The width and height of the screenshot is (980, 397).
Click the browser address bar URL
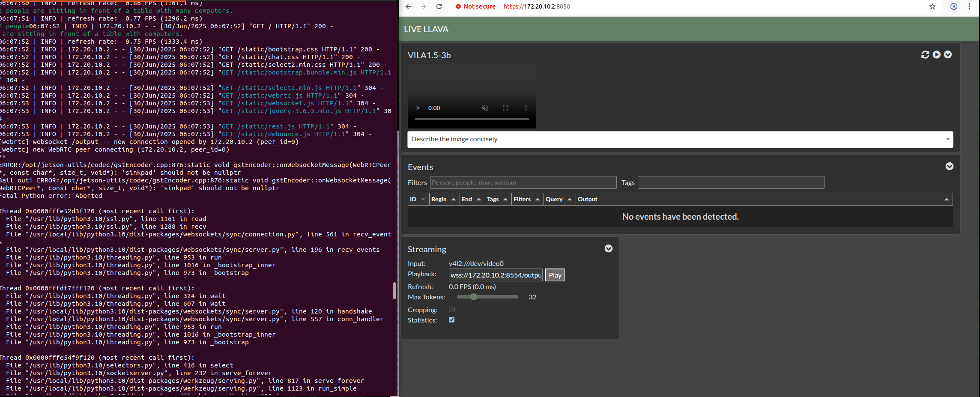[537, 6]
